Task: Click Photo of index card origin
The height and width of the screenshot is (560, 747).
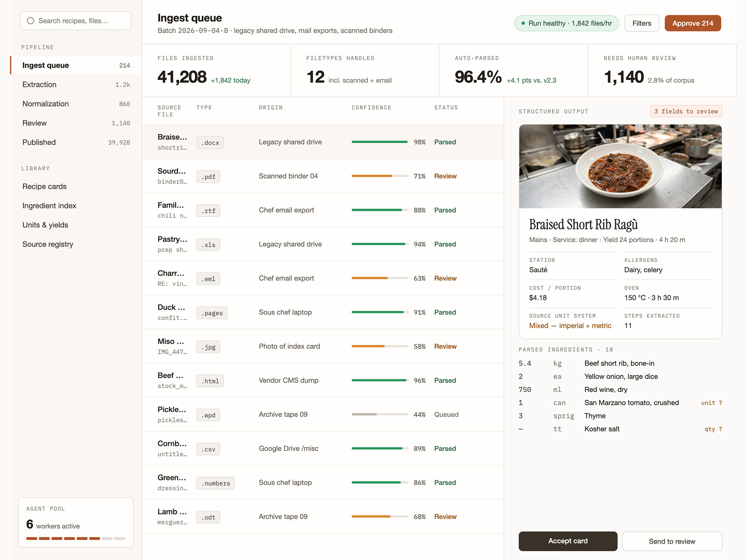Action: 289,346
